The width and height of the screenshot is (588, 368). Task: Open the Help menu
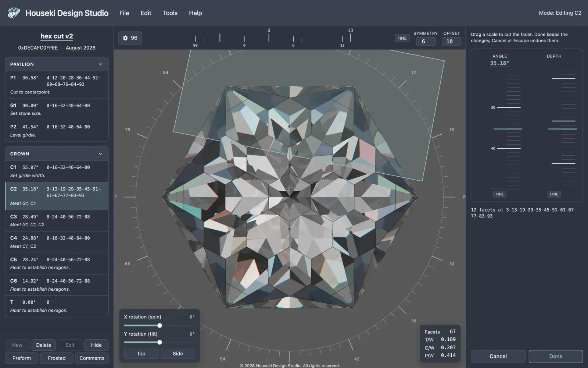[196, 13]
